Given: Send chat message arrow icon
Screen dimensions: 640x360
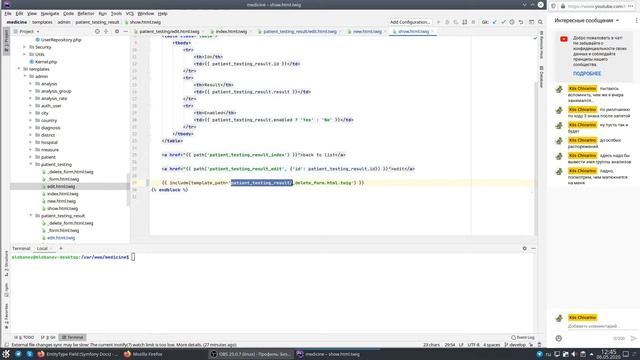Looking at the screenshot, I should pos(633,338).
